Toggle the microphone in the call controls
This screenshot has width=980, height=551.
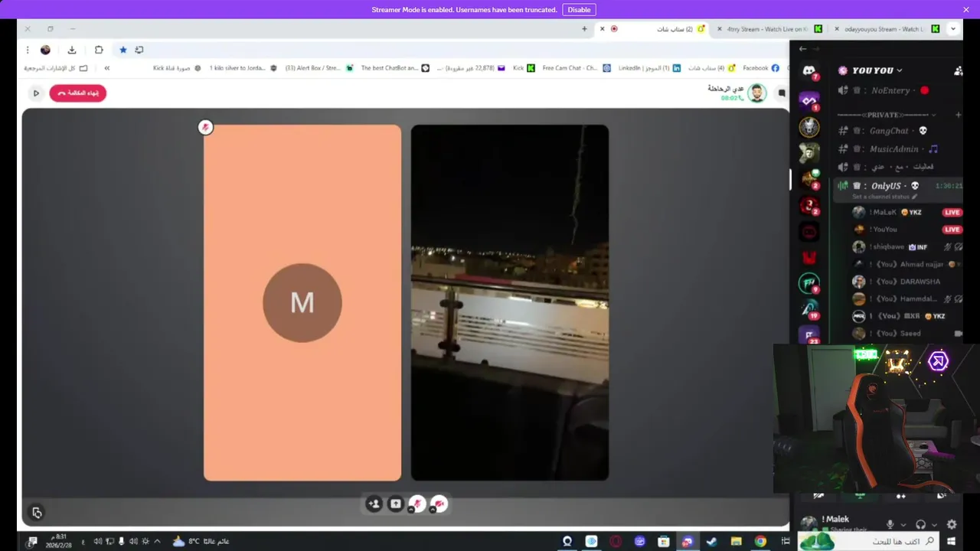(x=417, y=504)
